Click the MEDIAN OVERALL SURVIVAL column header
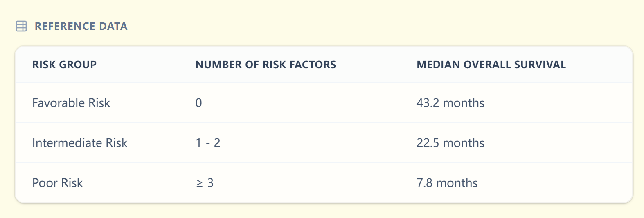The height and width of the screenshot is (218, 644). coord(491,65)
